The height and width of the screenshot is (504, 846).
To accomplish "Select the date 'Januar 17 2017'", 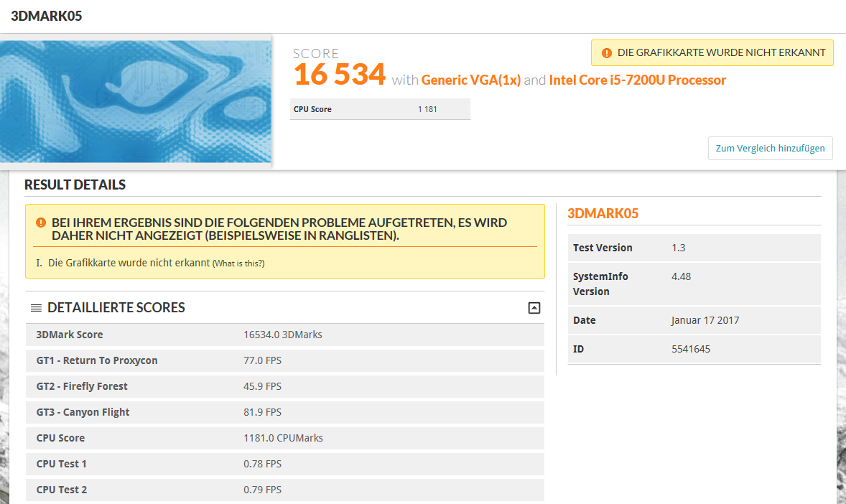I will [705, 320].
